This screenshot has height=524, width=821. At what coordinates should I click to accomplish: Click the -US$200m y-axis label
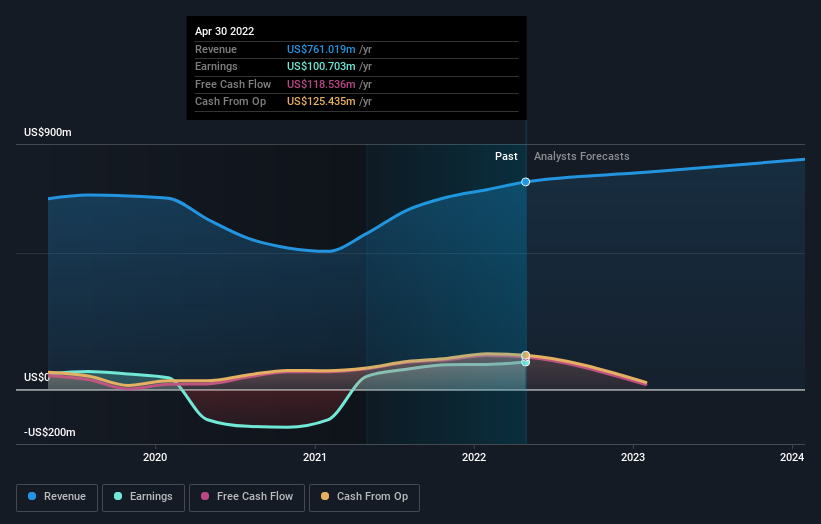pos(50,432)
